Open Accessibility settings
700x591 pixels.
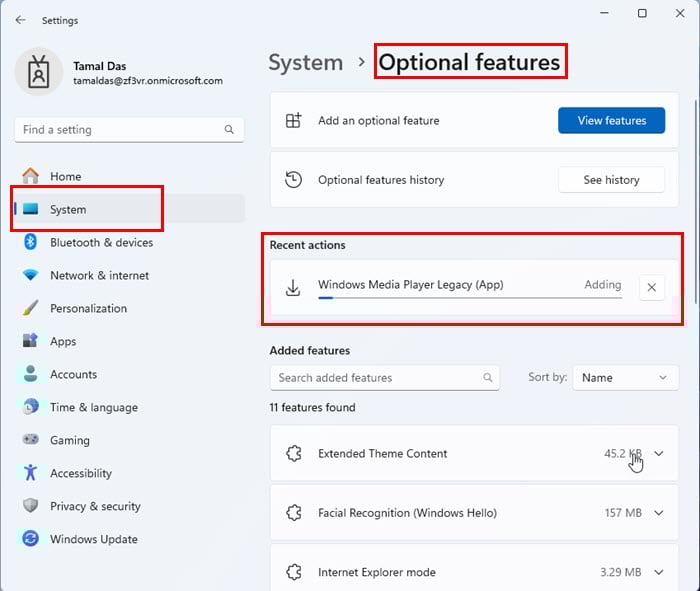tap(80, 473)
